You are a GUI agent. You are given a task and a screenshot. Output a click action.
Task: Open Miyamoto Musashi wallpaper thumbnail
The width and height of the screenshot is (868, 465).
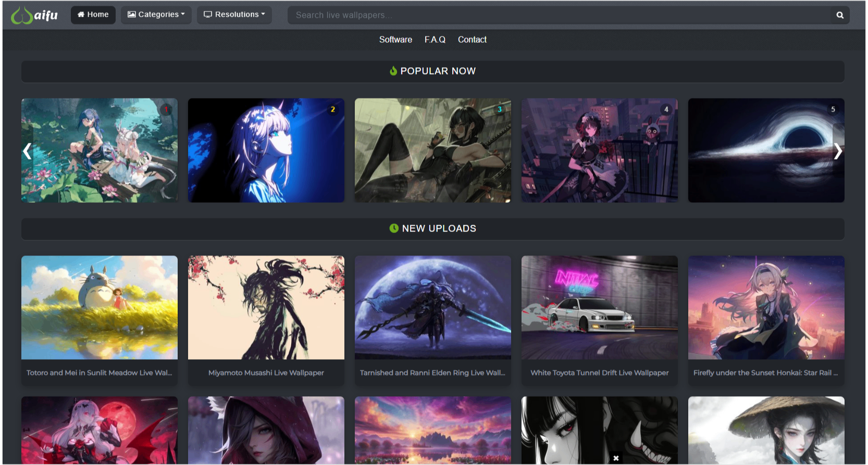click(266, 308)
